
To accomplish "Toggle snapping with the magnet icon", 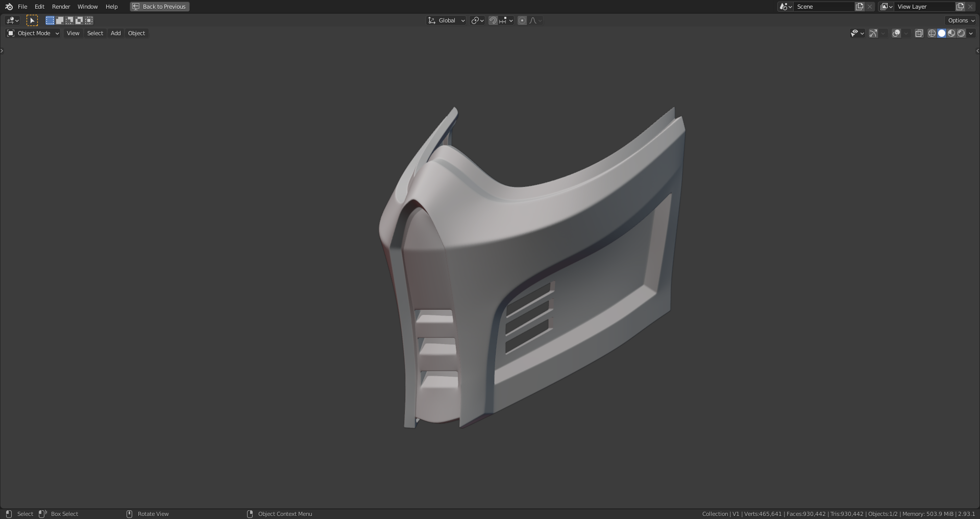I will click(493, 20).
